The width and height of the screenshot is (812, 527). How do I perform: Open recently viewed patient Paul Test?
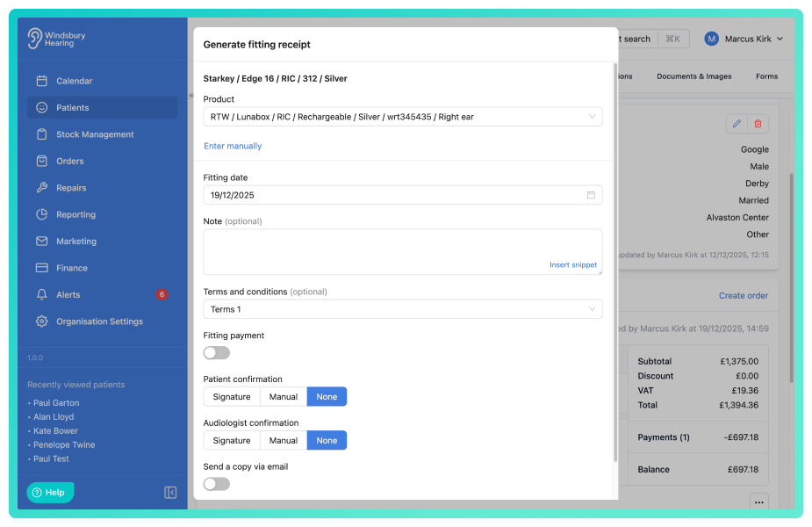(x=51, y=458)
